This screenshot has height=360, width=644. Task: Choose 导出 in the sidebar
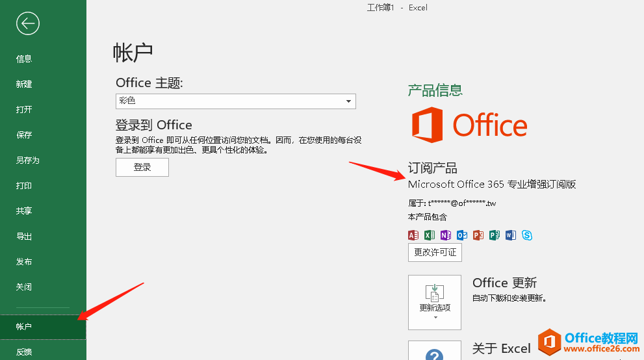[x=24, y=237]
